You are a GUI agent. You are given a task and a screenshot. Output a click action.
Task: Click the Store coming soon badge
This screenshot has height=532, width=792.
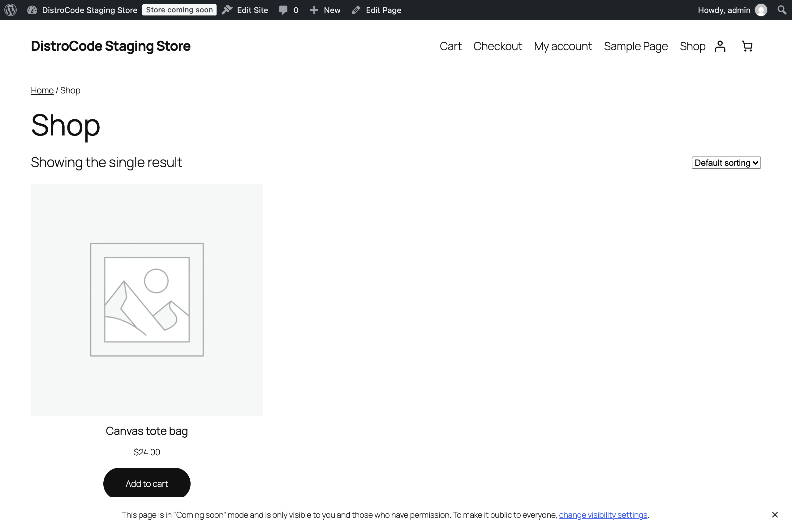(x=179, y=10)
